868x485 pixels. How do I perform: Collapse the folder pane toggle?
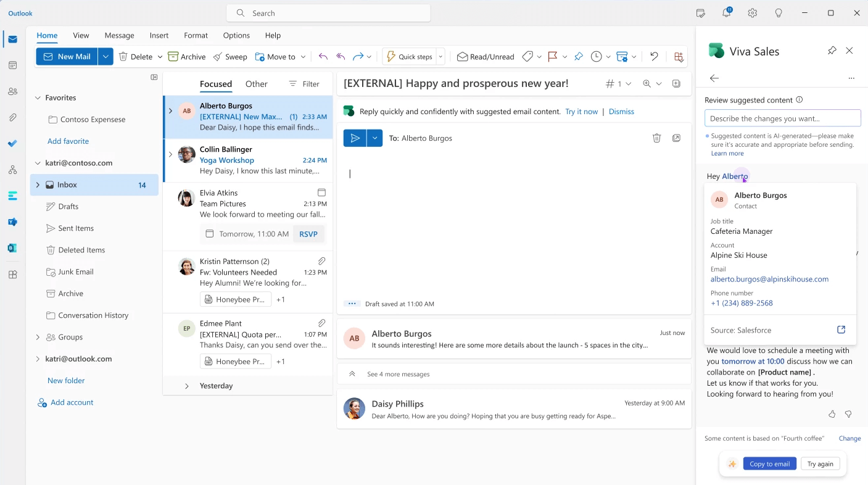click(x=154, y=77)
